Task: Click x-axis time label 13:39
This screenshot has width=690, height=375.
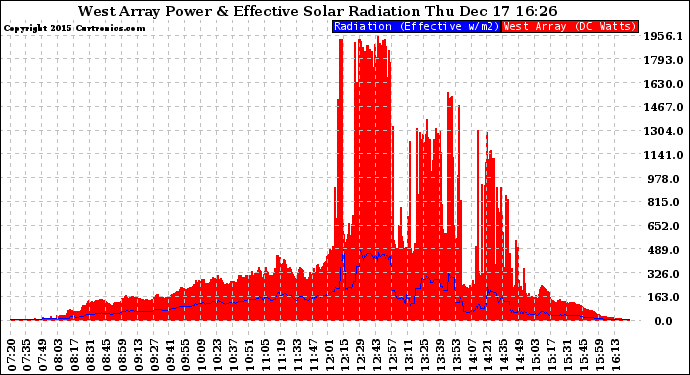Action: click(440, 355)
